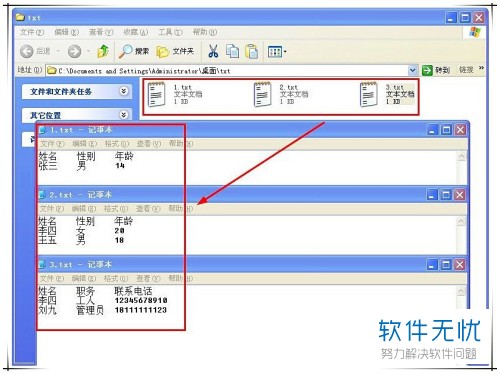The image size is (500, 374).
Task: Click 王五 text in 2.txt Notepad
Action: click(47, 240)
